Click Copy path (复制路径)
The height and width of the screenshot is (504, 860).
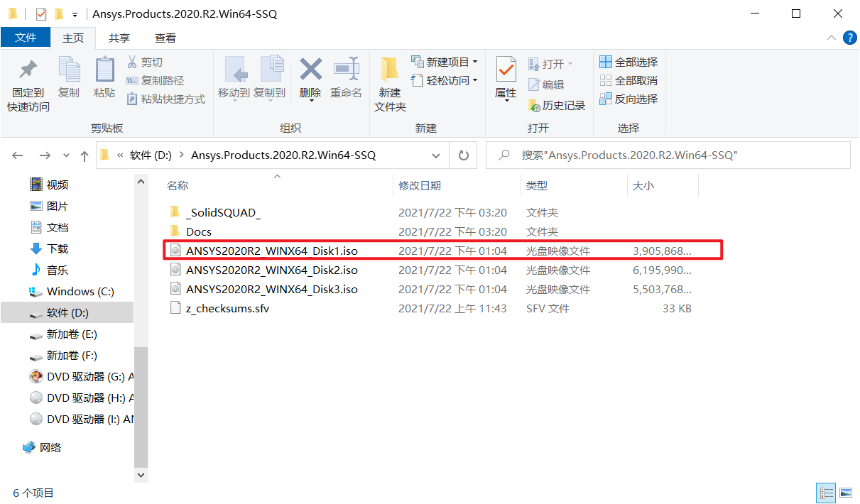click(x=155, y=80)
